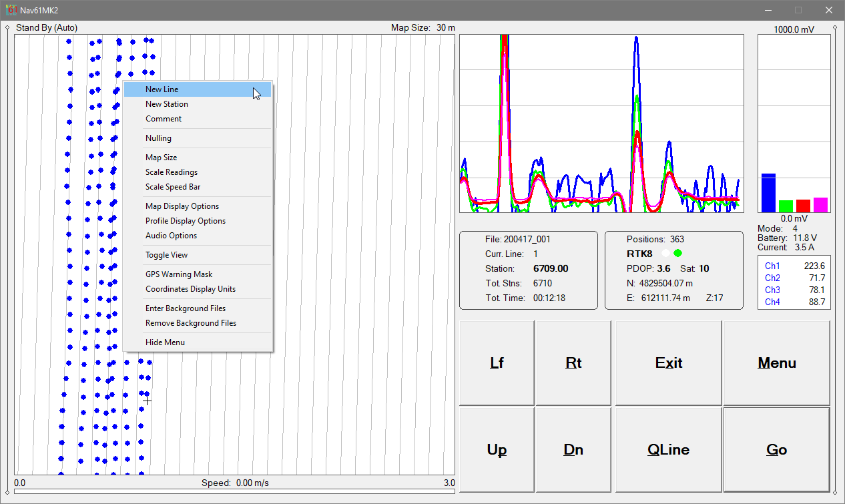The height and width of the screenshot is (504, 845).
Task: Click the Up button
Action: (x=497, y=450)
